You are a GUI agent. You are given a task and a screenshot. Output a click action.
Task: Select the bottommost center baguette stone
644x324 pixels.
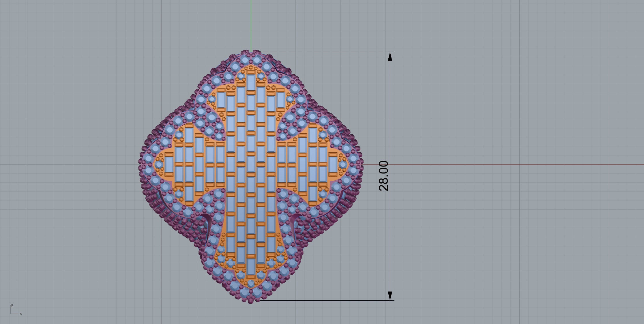click(250, 267)
